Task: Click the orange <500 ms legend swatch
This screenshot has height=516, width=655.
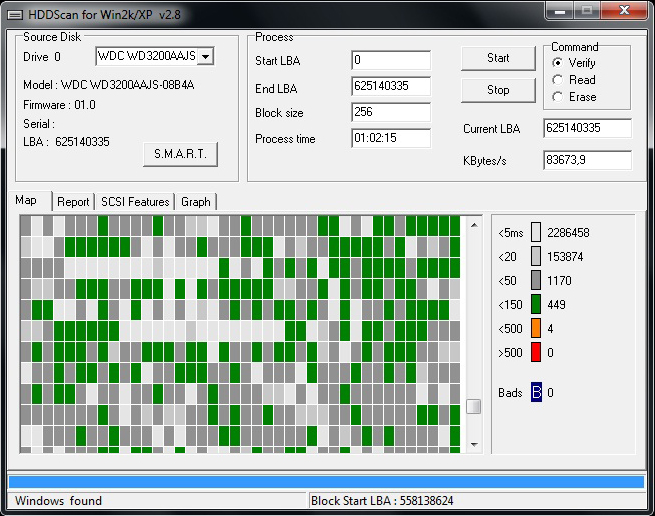Action: 536,328
